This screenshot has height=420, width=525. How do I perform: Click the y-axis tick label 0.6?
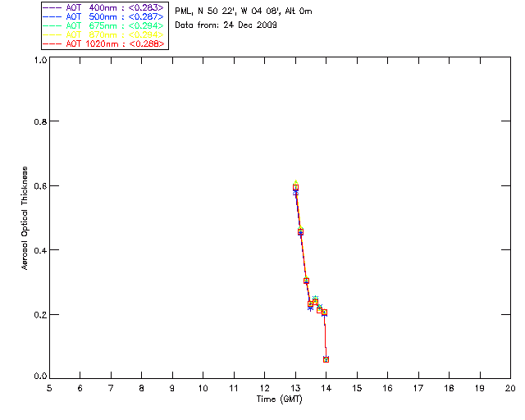coord(40,186)
